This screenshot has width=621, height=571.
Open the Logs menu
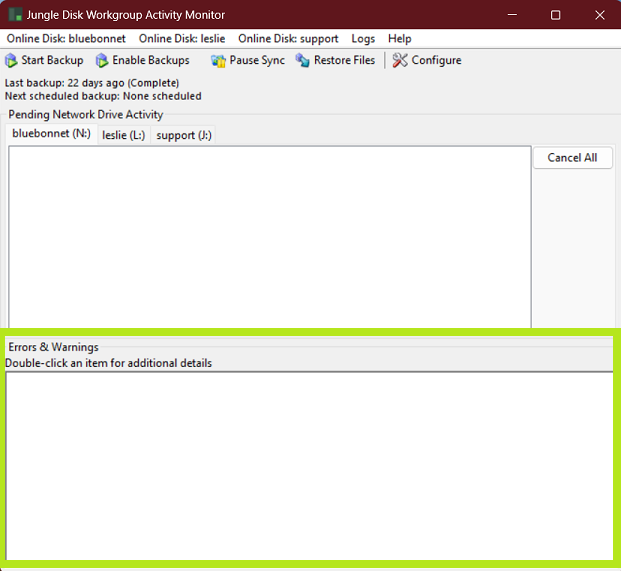pyautogui.click(x=363, y=39)
